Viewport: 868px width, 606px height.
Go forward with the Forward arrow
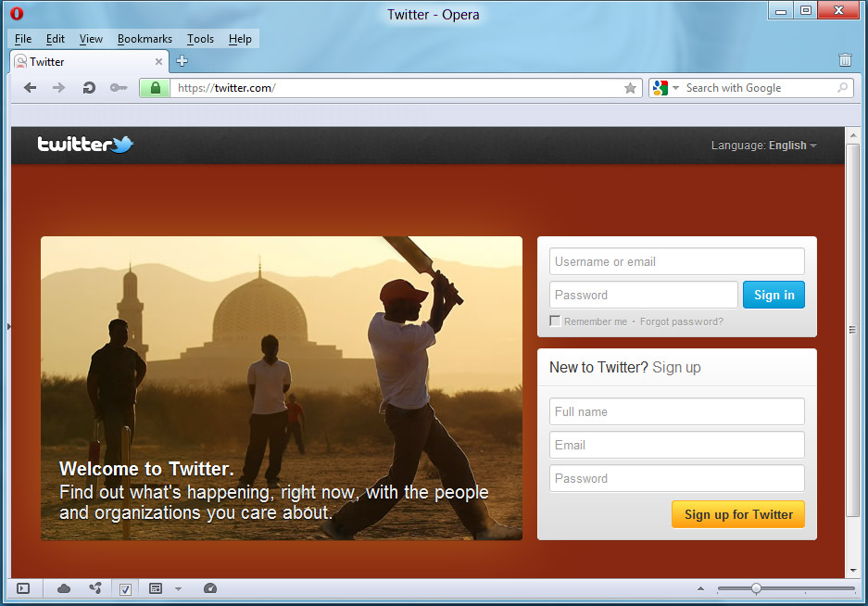(x=58, y=87)
